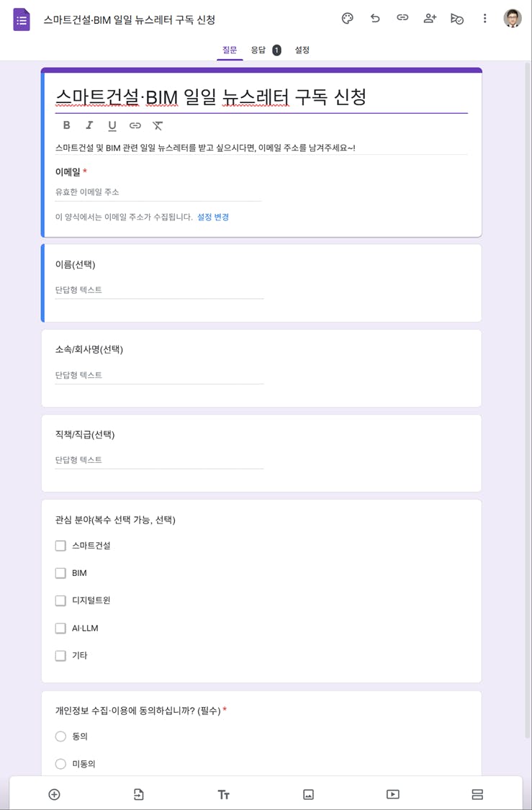The width and height of the screenshot is (532, 810).
Task: Click the add question plus icon
Action: pos(54,794)
